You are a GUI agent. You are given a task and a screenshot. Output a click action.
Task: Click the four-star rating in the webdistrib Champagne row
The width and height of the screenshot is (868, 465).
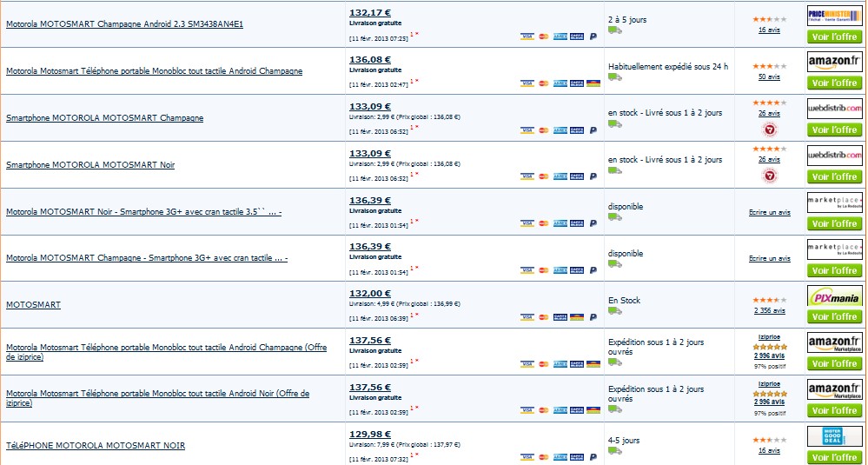coord(770,103)
